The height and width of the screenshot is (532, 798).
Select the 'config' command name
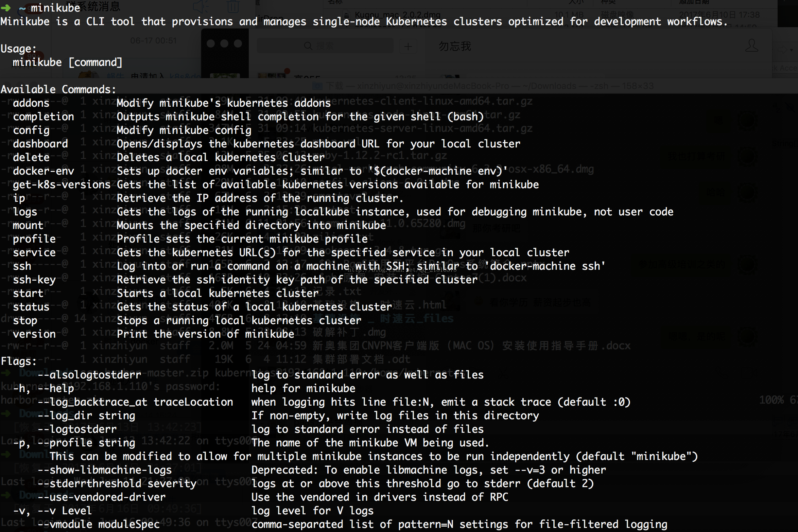[31, 130]
